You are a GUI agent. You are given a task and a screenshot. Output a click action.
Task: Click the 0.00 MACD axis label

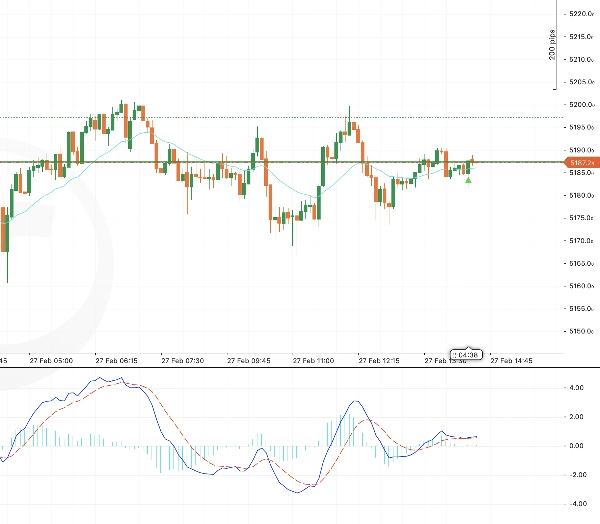click(x=576, y=446)
